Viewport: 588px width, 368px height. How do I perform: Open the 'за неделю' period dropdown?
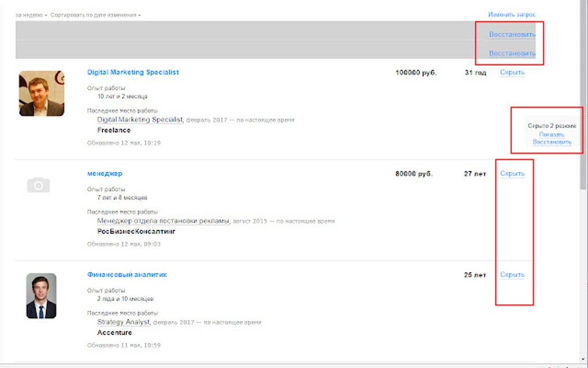(x=31, y=15)
